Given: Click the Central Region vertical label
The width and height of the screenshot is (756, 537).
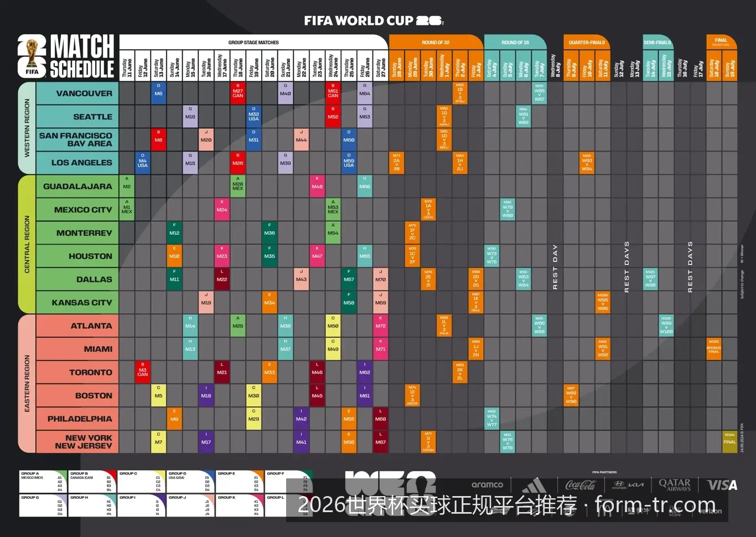Looking at the screenshot, I should coord(27,244).
